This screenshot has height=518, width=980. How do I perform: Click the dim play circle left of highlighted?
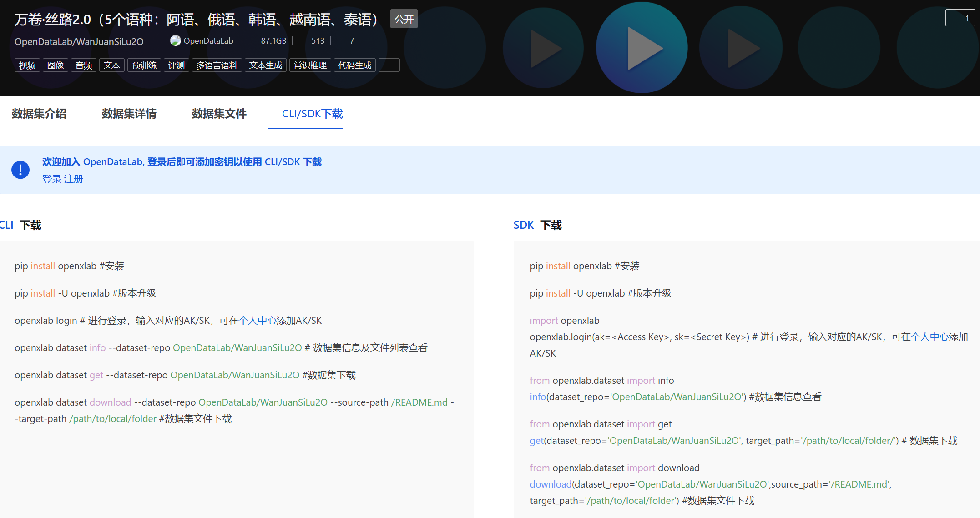click(543, 48)
